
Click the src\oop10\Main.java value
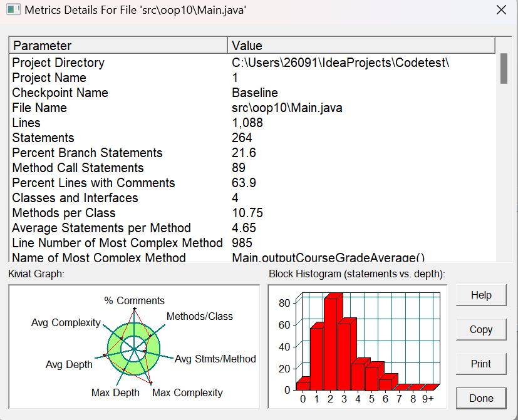(x=287, y=108)
